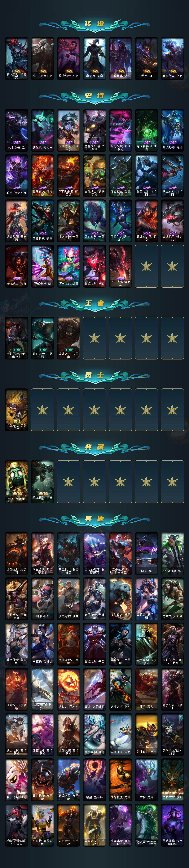This screenshot has height=868, width=189.
Task: Open the 嗜血狂暴 沃里克 skin card
Action: [x=42, y=481]
